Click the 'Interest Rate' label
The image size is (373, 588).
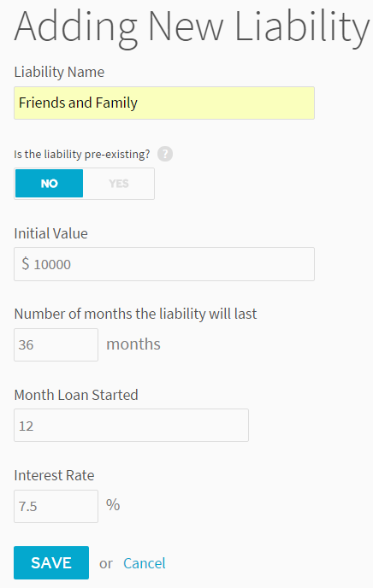[55, 475]
